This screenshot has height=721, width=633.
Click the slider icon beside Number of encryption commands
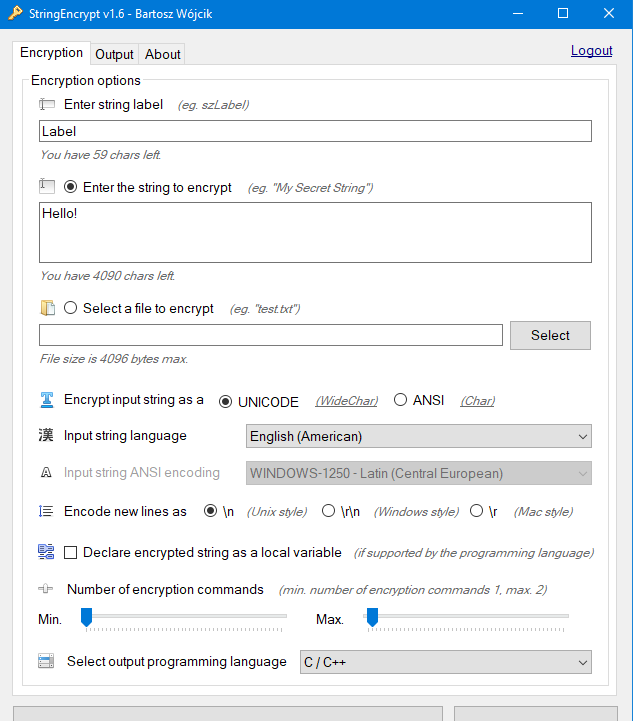click(x=46, y=589)
